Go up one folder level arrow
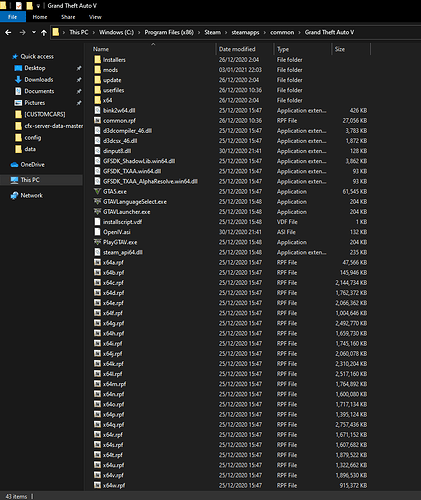 point(44,32)
